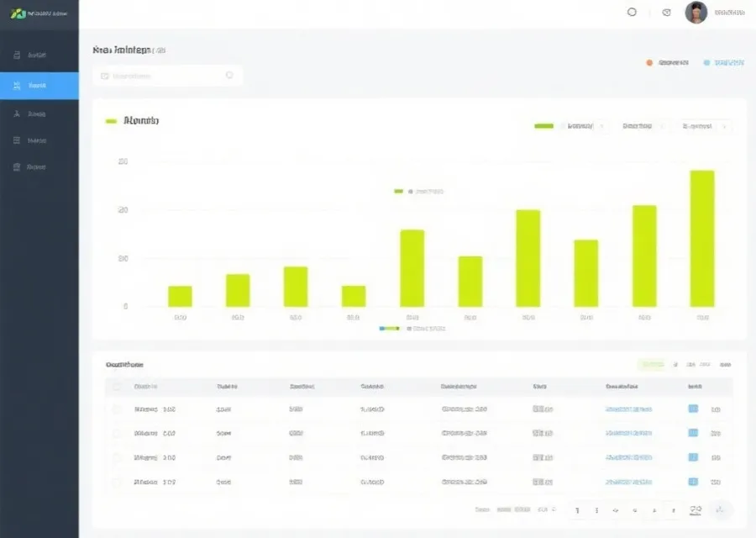This screenshot has height=538, width=756.
Task: Click blue action icon in first table row
Action: pos(693,409)
